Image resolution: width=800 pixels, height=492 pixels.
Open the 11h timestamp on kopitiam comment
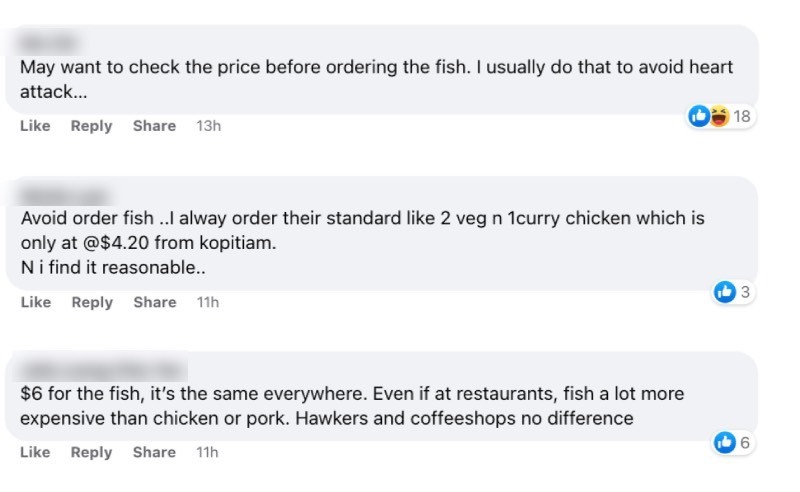[207, 302]
